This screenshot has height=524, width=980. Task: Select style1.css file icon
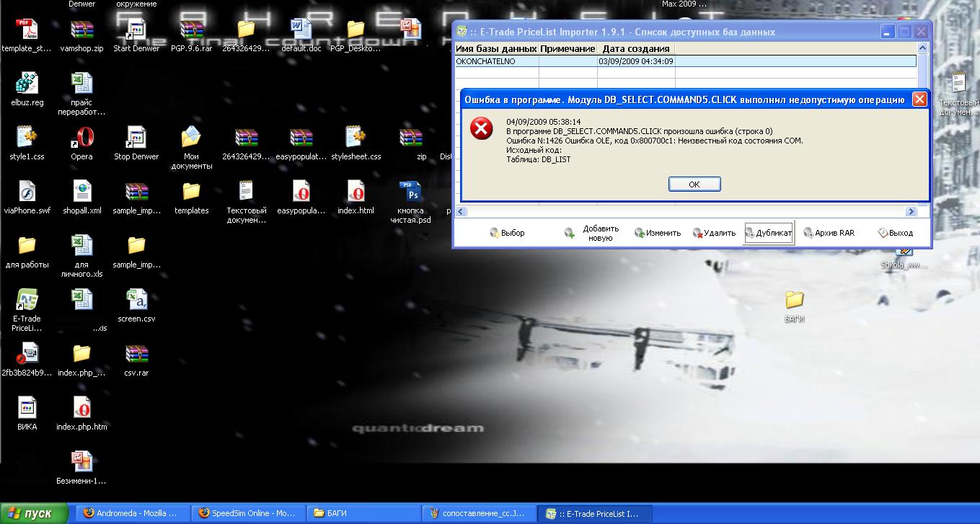27,144
